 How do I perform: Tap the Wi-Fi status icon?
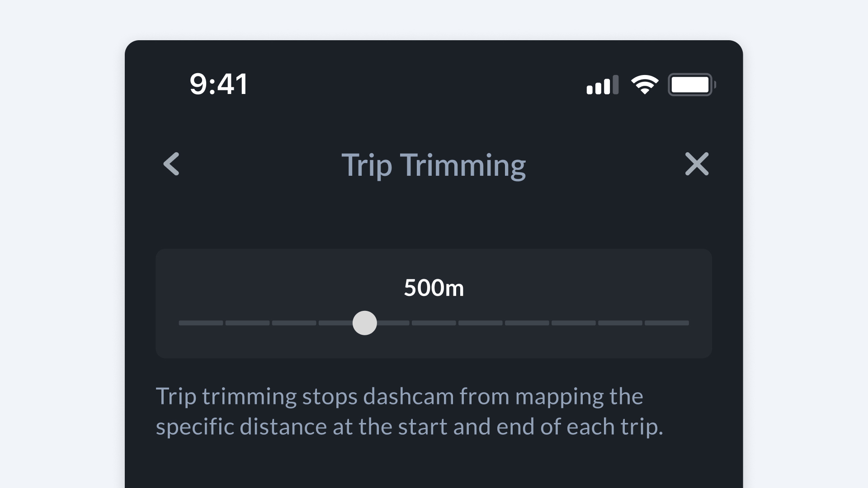[x=645, y=84]
